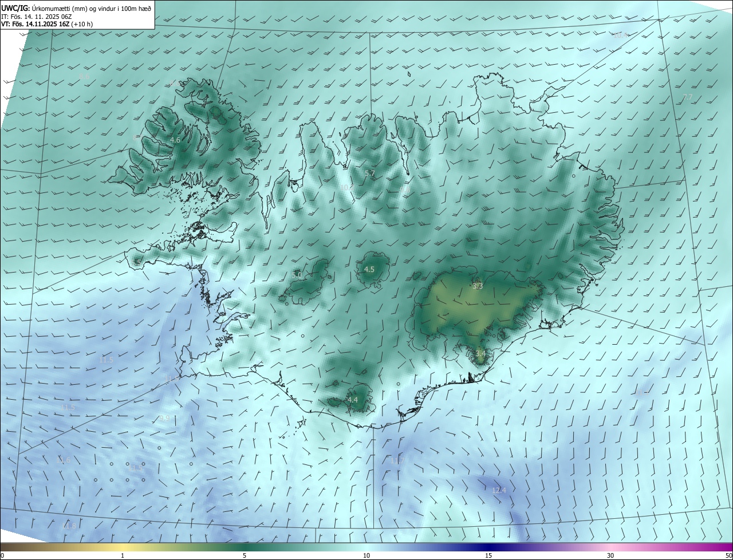Click the 11.8 value label
The image size is (733, 560).
pos(69,526)
